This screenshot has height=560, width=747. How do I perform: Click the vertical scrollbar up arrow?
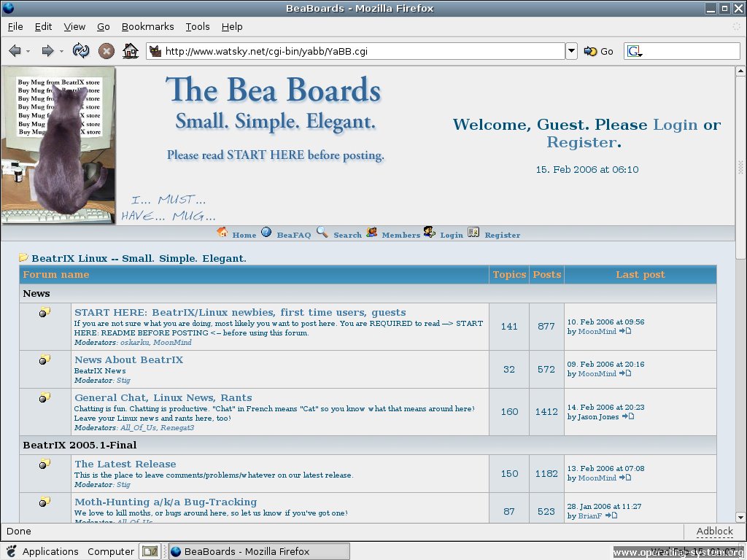pyautogui.click(x=740, y=71)
